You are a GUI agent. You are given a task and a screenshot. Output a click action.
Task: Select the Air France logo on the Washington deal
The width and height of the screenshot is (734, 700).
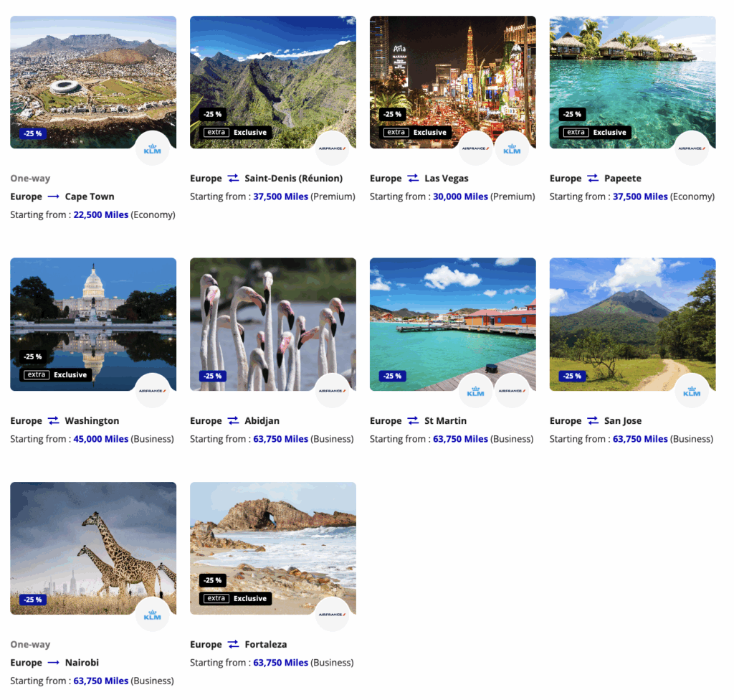tap(153, 391)
